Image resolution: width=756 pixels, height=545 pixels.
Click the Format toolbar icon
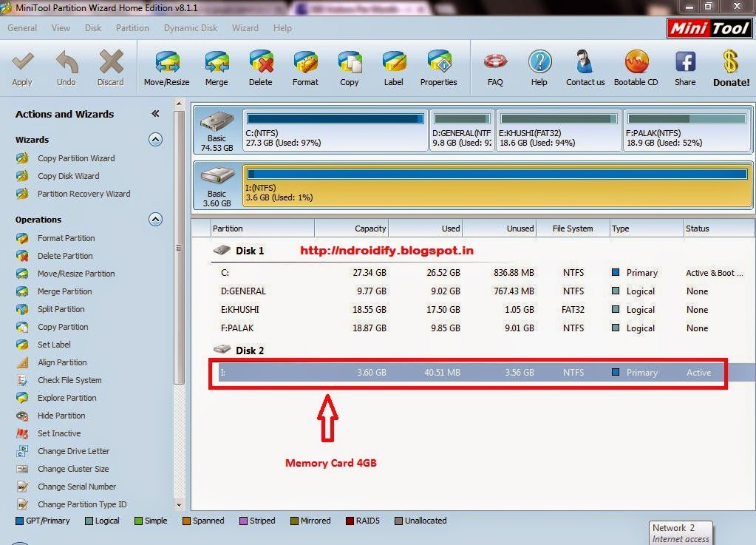(305, 61)
